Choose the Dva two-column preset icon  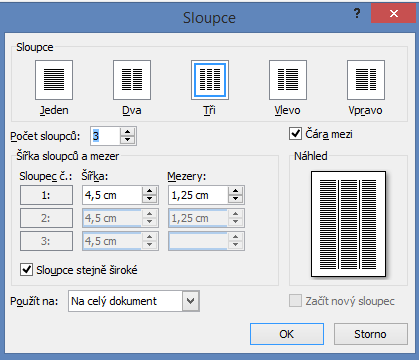[132, 80]
